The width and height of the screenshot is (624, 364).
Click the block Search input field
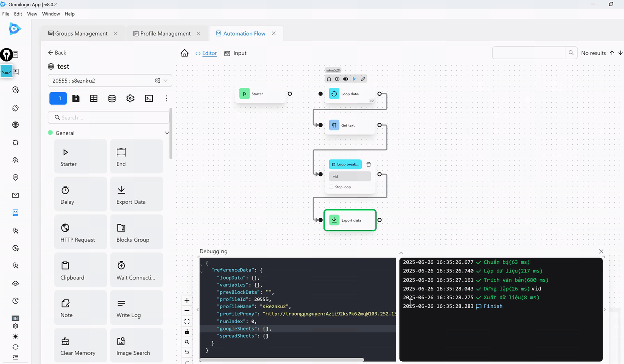click(111, 117)
